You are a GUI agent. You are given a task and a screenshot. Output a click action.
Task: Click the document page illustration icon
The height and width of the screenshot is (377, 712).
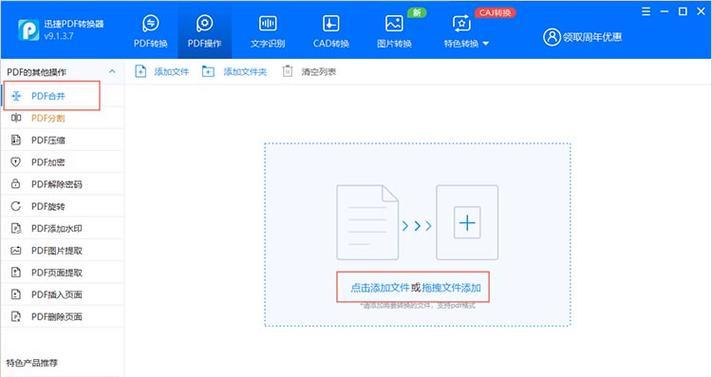click(x=367, y=223)
